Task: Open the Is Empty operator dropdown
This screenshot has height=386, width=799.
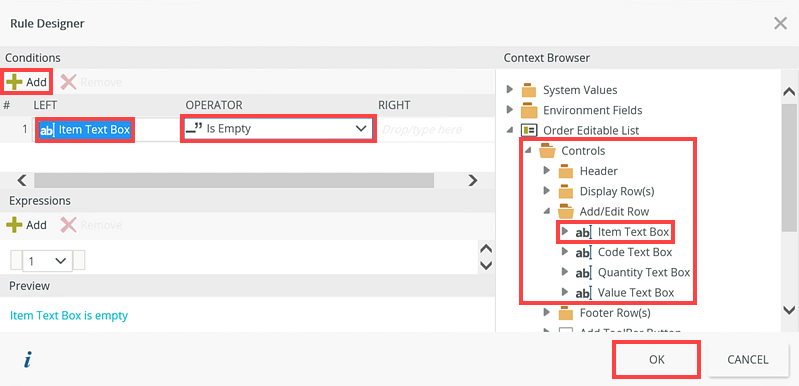Action: click(x=278, y=129)
